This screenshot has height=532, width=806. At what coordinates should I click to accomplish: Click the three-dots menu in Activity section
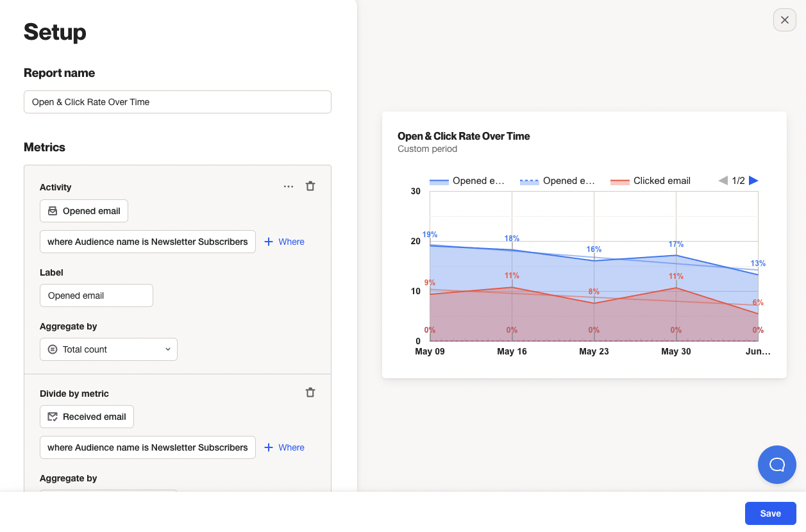pyautogui.click(x=289, y=187)
